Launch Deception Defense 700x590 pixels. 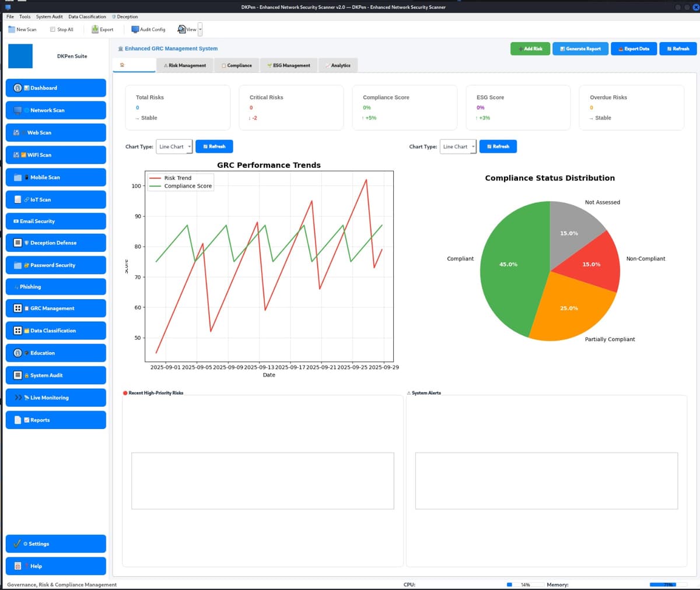click(x=55, y=243)
